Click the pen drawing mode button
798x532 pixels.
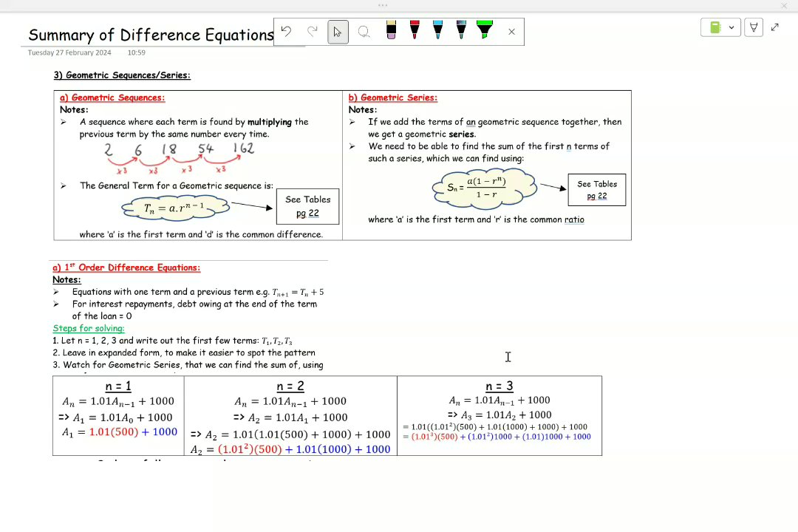click(x=754, y=27)
